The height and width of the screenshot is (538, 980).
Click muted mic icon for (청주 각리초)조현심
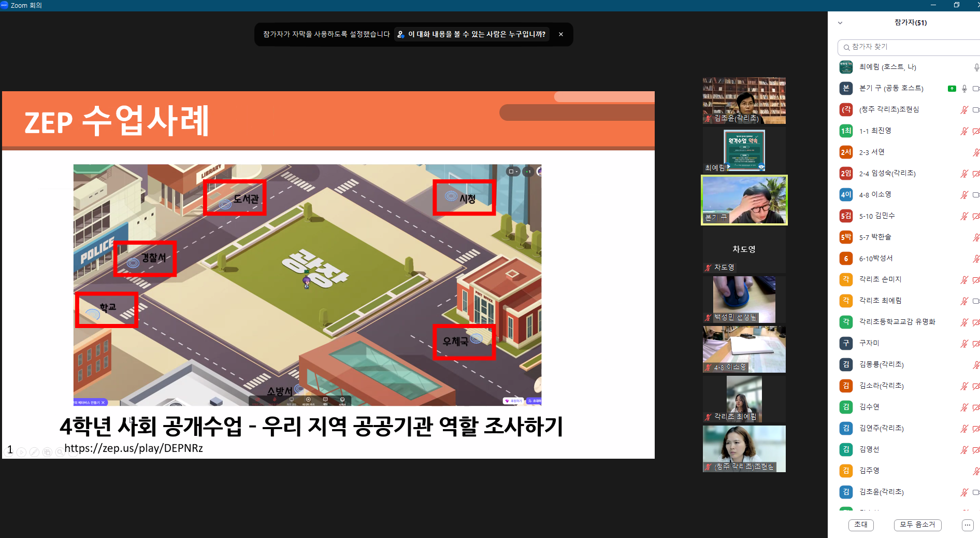[964, 110]
